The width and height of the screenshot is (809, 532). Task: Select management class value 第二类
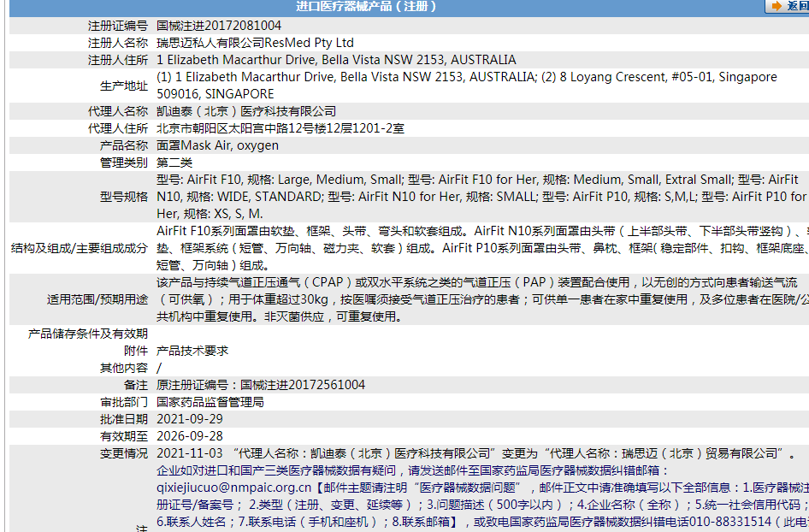pos(174,163)
